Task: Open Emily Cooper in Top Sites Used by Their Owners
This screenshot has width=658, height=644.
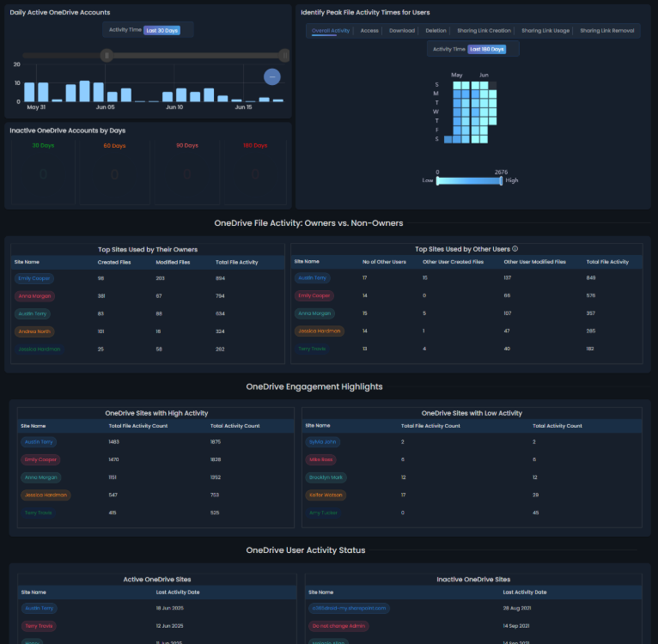Action: coord(33,278)
